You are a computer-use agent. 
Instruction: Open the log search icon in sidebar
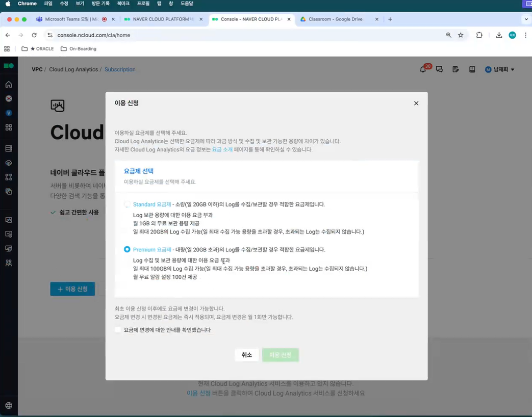point(9,234)
